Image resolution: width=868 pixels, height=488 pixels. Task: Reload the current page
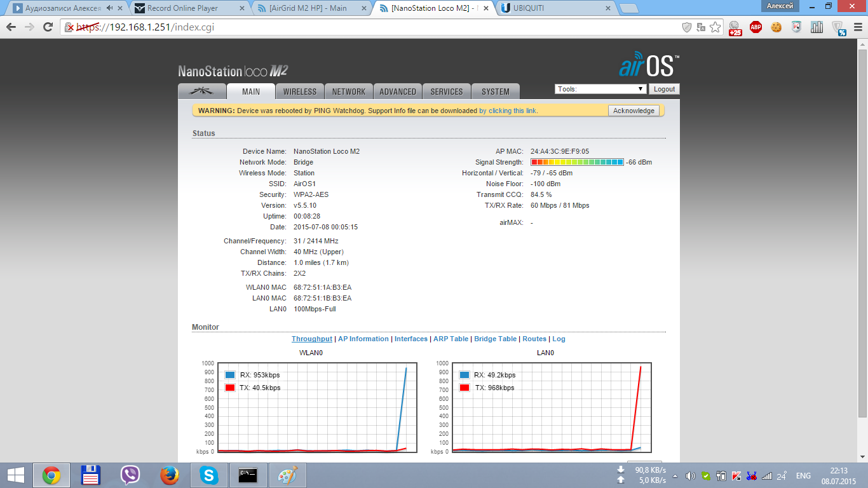pyautogui.click(x=48, y=27)
